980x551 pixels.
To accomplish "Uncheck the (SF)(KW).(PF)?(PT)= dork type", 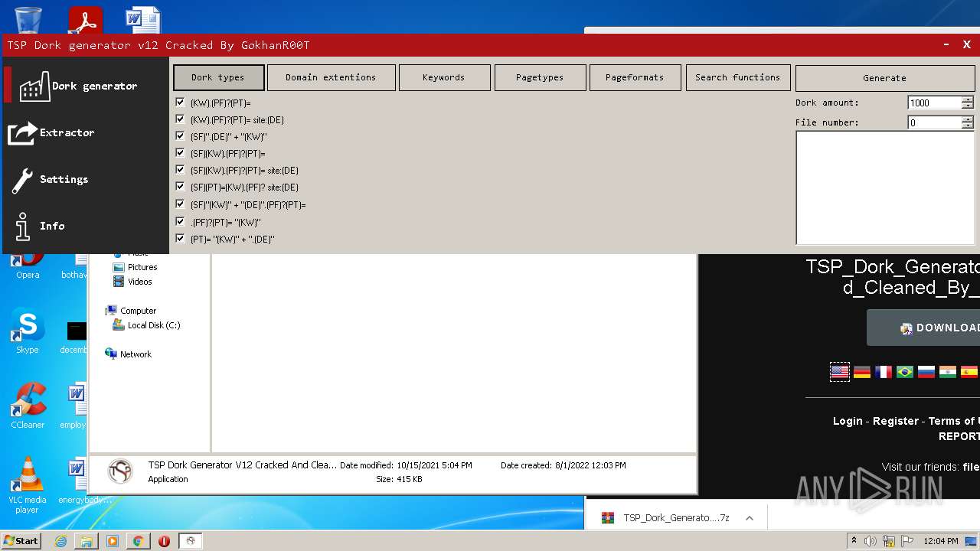I will click(180, 152).
